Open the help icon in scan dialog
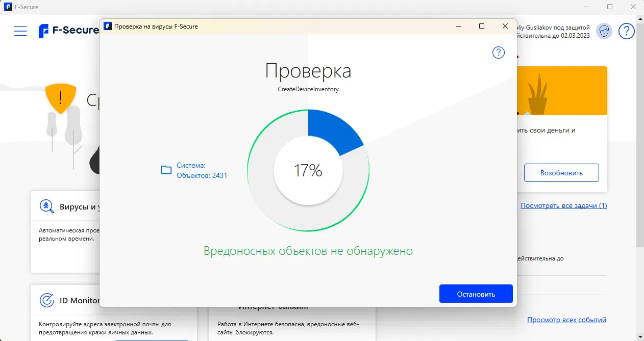Screen dimensions: 644x341 (x=499, y=53)
